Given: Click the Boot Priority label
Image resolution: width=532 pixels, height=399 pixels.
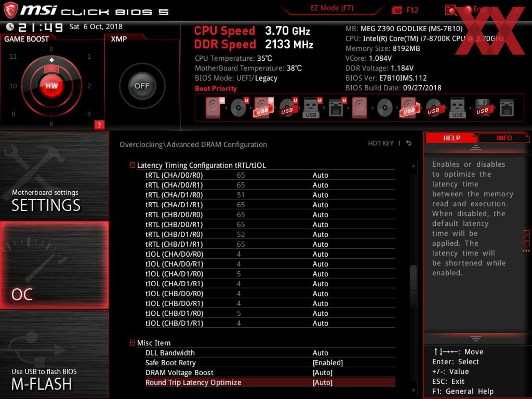Looking at the screenshot, I should click(216, 88).
